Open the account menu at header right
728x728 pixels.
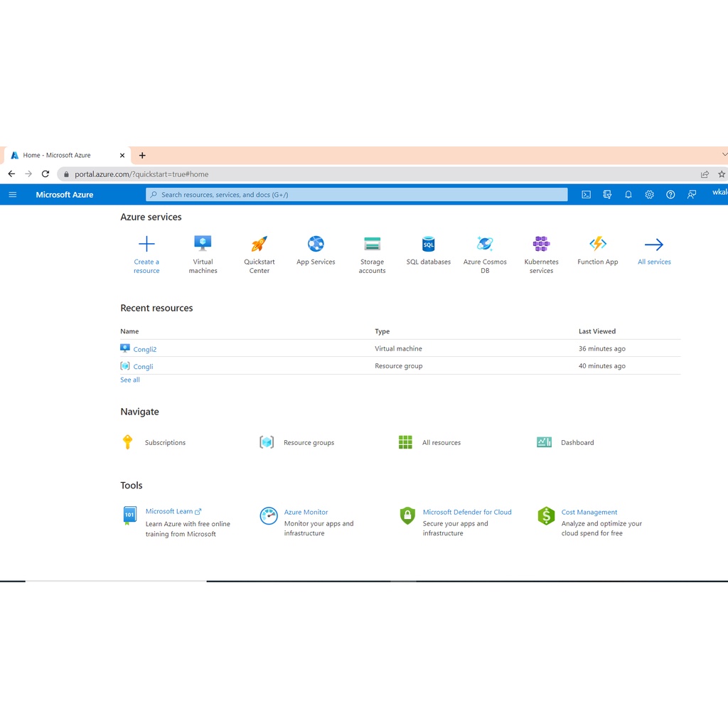point(719,192)
